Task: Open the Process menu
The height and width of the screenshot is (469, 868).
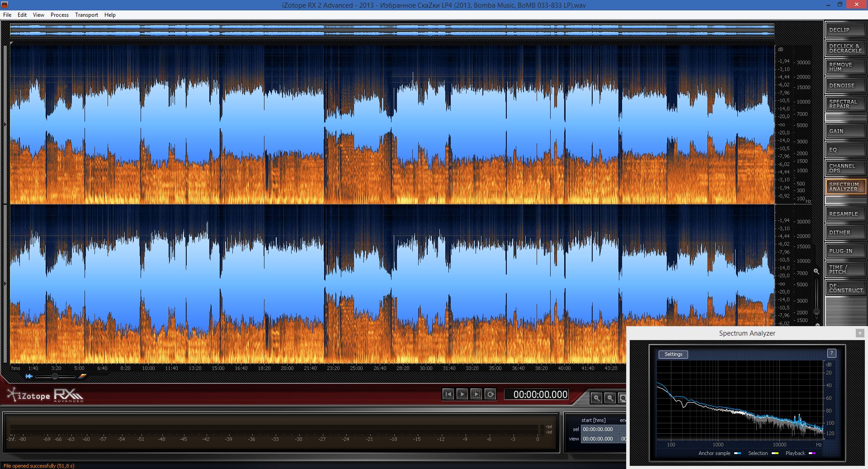Action: [60, 15]
